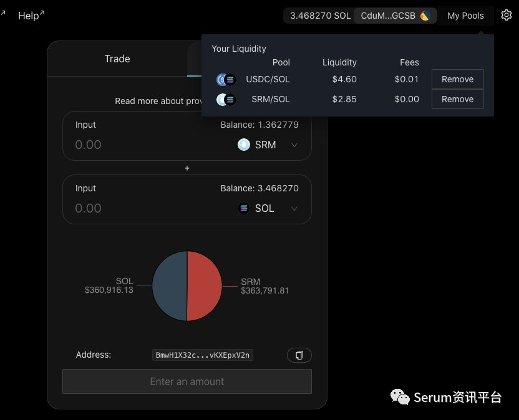Remove liquidity from the USDC/SOL pool

click(x=457, y=79)
